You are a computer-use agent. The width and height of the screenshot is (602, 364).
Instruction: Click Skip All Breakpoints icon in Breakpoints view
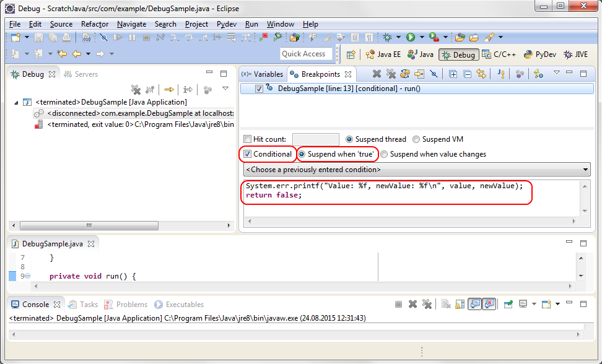pyautogui.click(x=434, y=74)
